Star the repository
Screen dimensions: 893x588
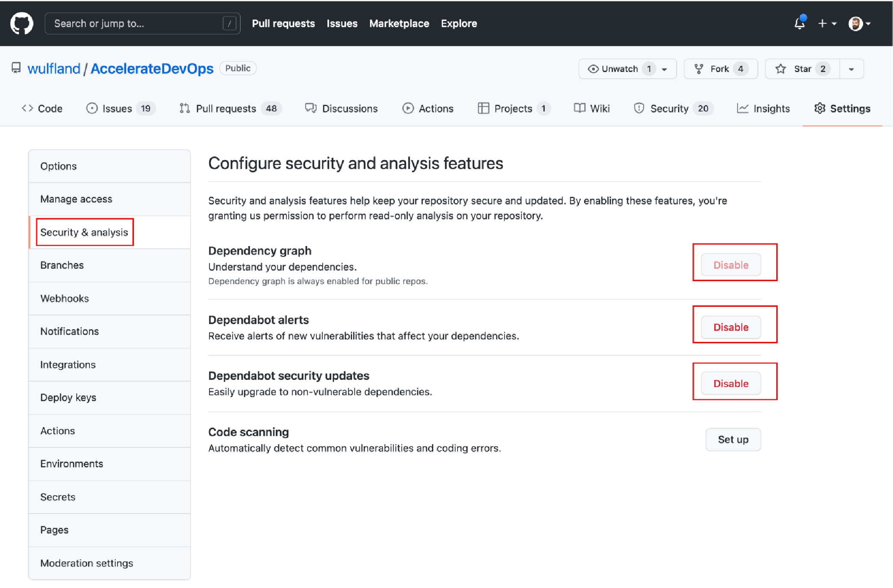tap(802, 69)
